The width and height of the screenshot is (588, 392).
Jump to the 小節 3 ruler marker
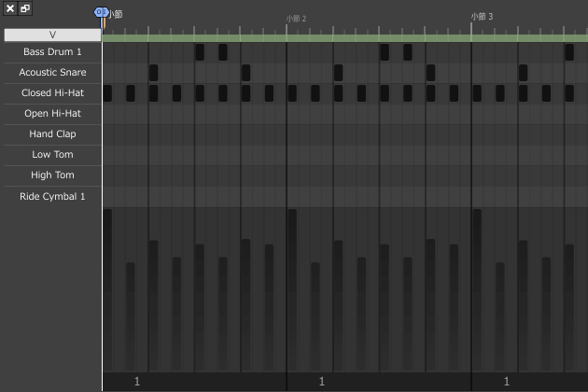click(x=482, y=17)
